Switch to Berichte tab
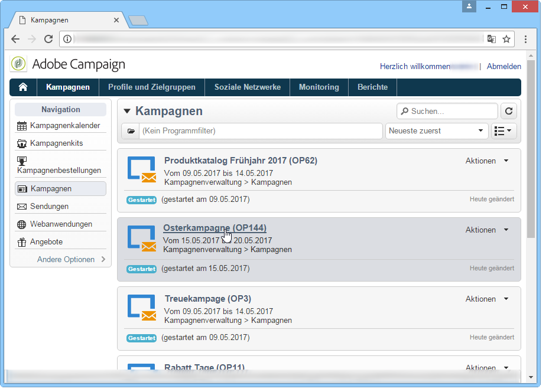Viewport: 549px width, 392px height. click(x=372, y=87)
